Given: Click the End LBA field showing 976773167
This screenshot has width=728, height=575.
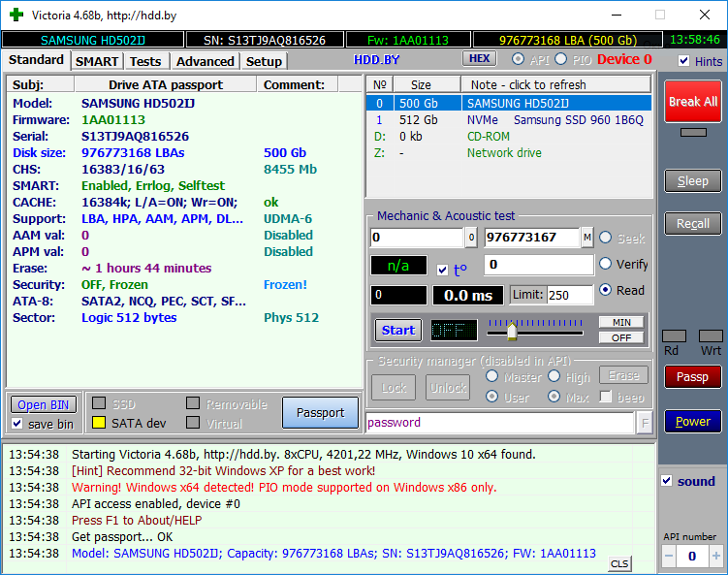Looking at the screenshot, I should click(532, 238).
